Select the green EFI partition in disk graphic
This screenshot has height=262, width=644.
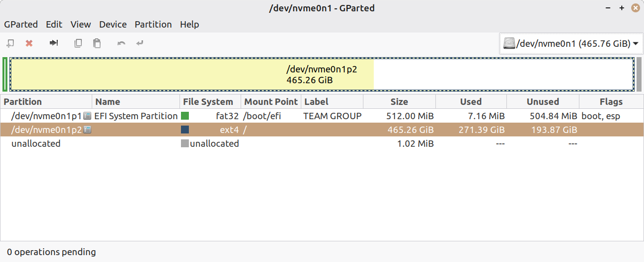click(5, 74)
